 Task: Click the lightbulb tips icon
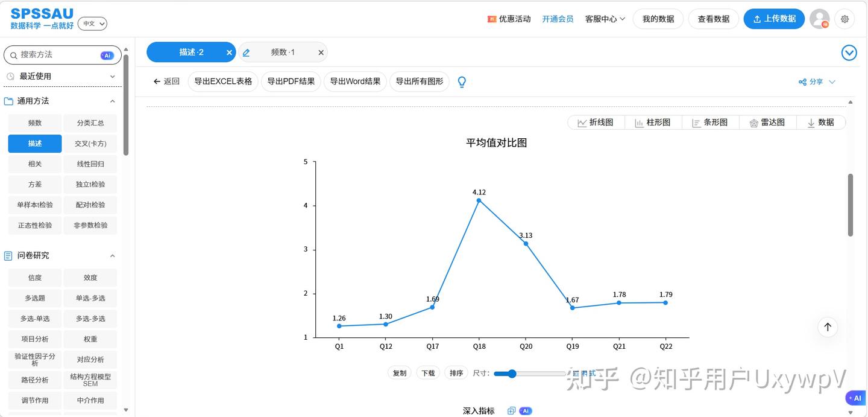[462, 81]
